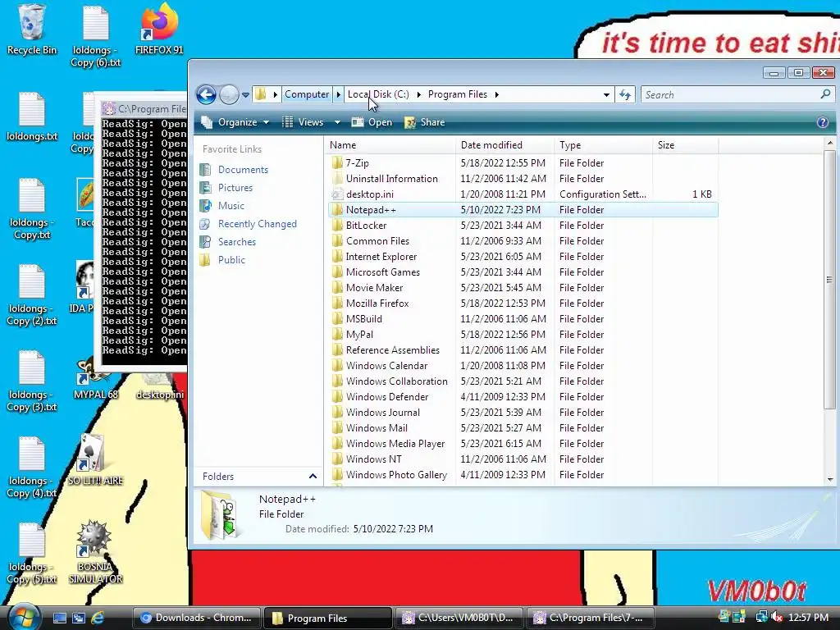Expand the arrow after Computer in breadcrumb
The height and width of the screenshot is (630, 840).
coord(339,95)
